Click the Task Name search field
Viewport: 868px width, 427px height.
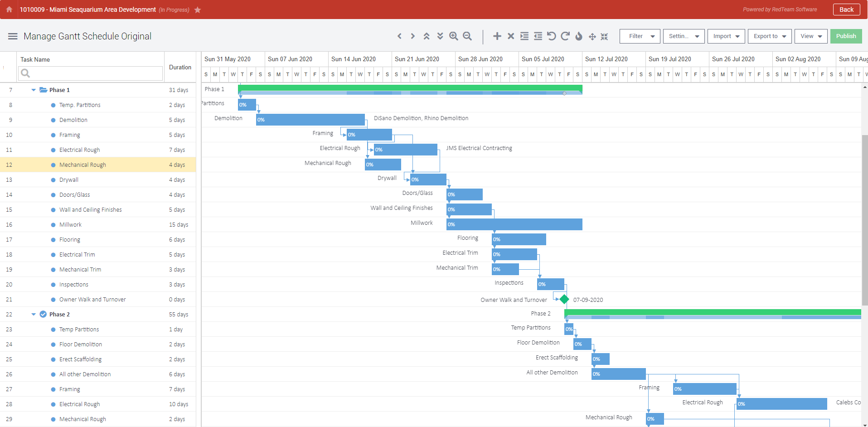(91, 73)
